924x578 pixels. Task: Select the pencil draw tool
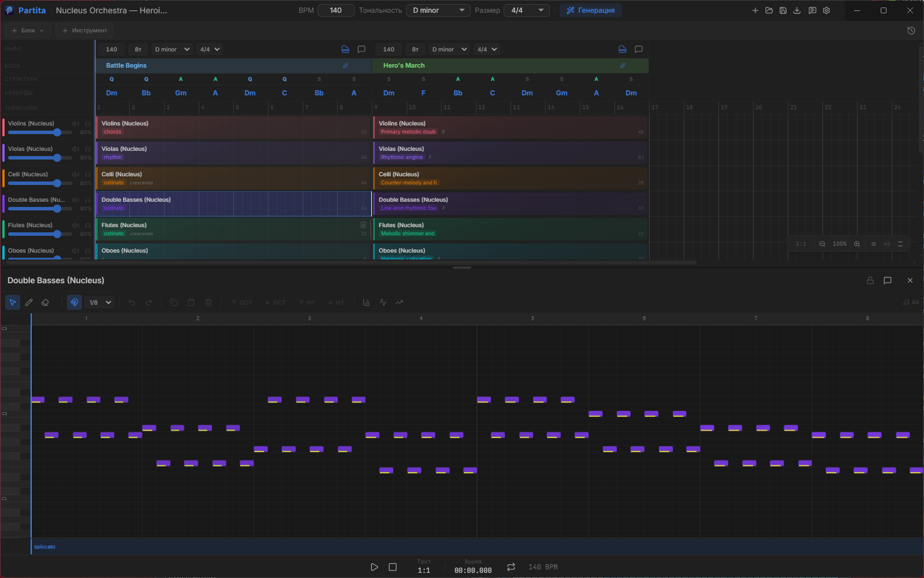click(x=29, y=302)
